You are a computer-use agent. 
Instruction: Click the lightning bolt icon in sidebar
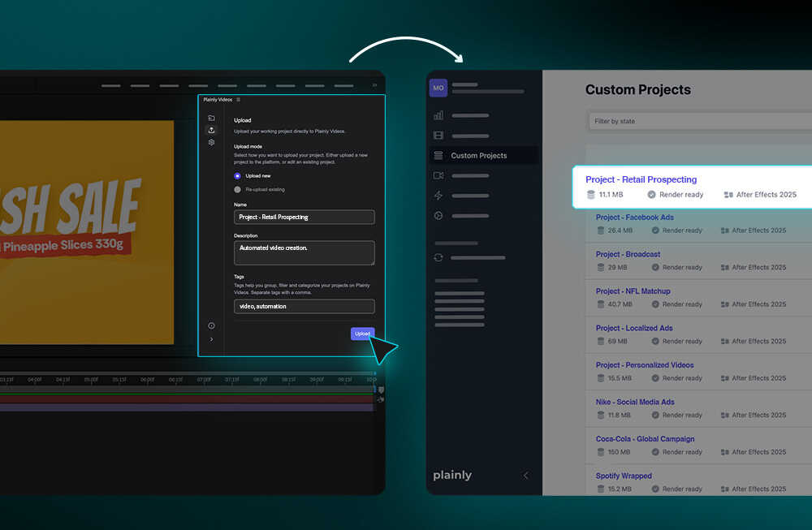[x=438, y=196]
